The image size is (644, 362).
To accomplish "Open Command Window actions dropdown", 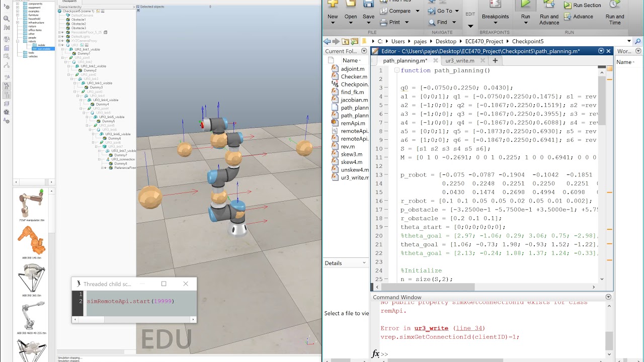I will (x=608, y=297).
